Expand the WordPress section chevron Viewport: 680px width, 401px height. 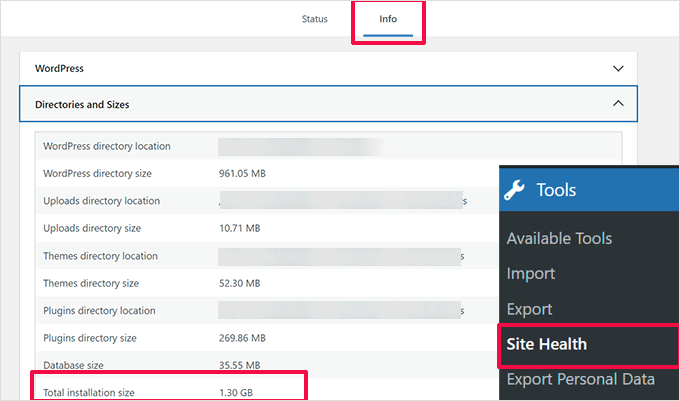tap(618, 68)
